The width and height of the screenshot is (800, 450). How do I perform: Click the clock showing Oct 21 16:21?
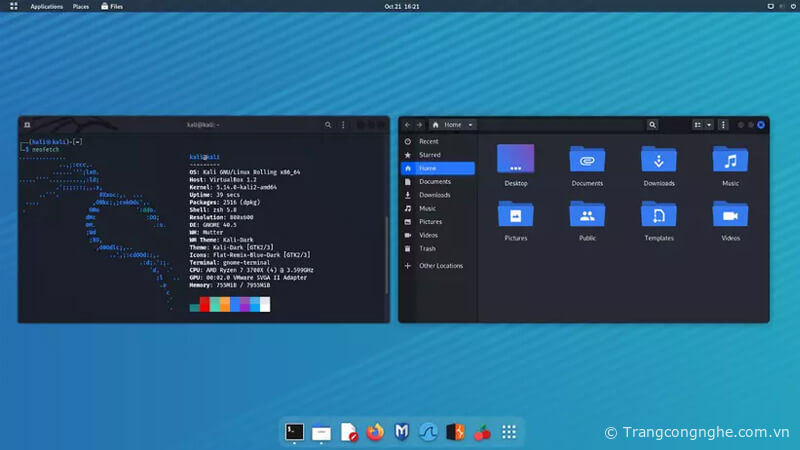(401, 6)
